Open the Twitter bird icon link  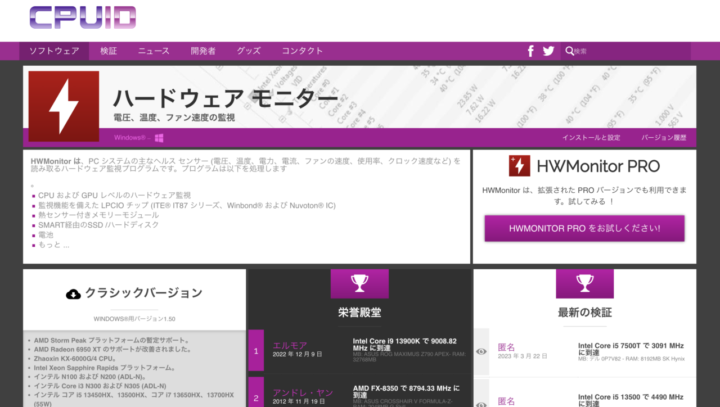tap(548, 51)
